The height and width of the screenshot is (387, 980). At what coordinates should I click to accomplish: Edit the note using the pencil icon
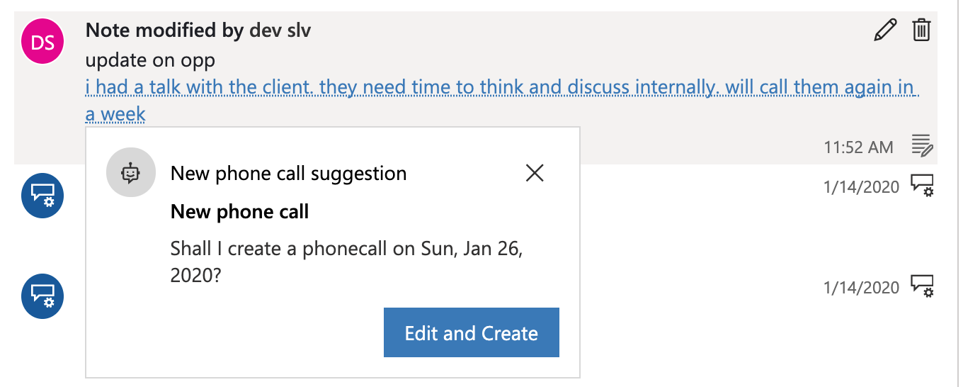click(885, 30)
